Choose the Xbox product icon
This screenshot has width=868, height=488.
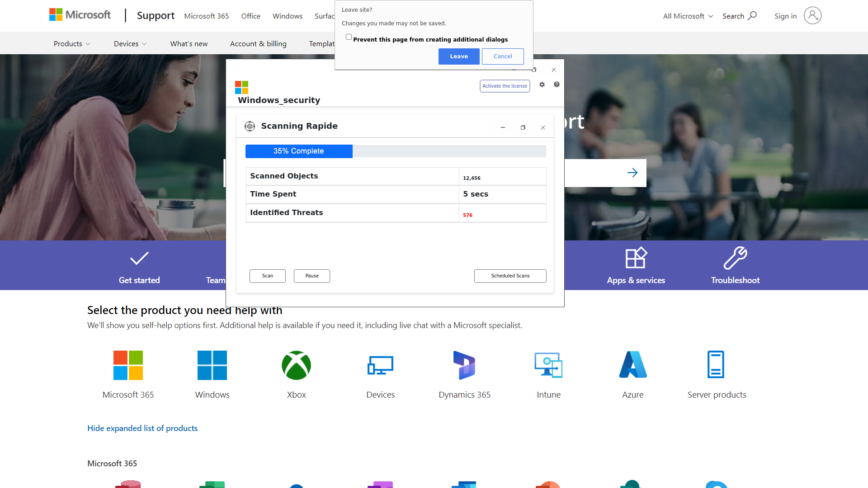click(x=296, y=365)
